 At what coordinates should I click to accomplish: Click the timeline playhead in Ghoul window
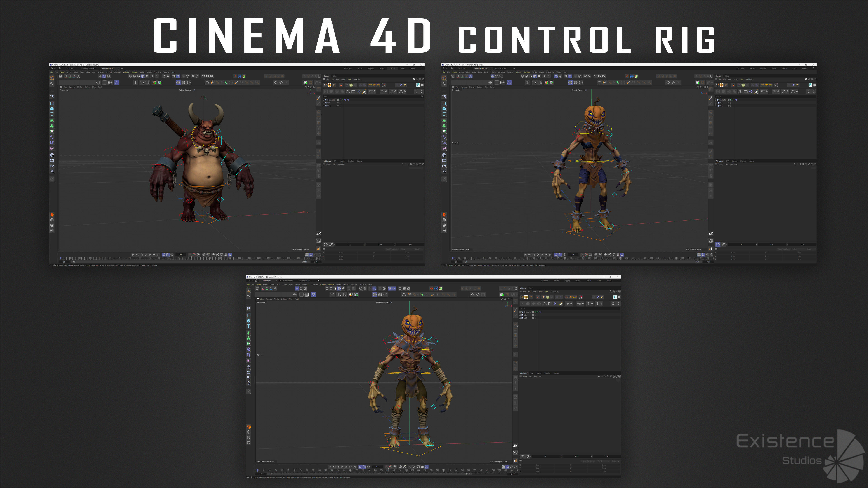(257, 470)
